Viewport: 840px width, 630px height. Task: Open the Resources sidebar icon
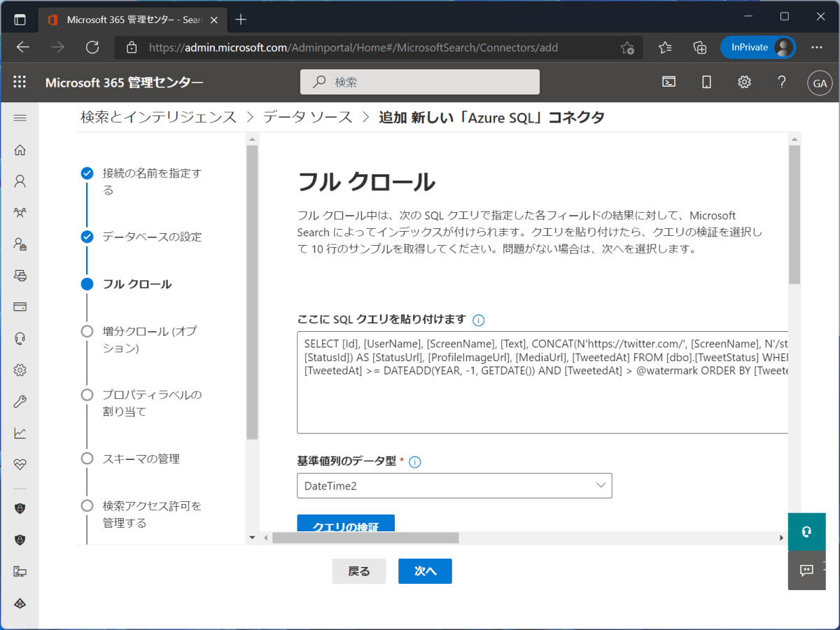[x=20, y=275]
